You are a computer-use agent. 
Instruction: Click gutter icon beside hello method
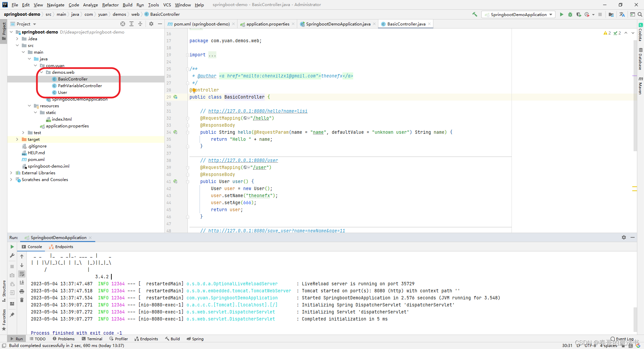pos(175,132)
